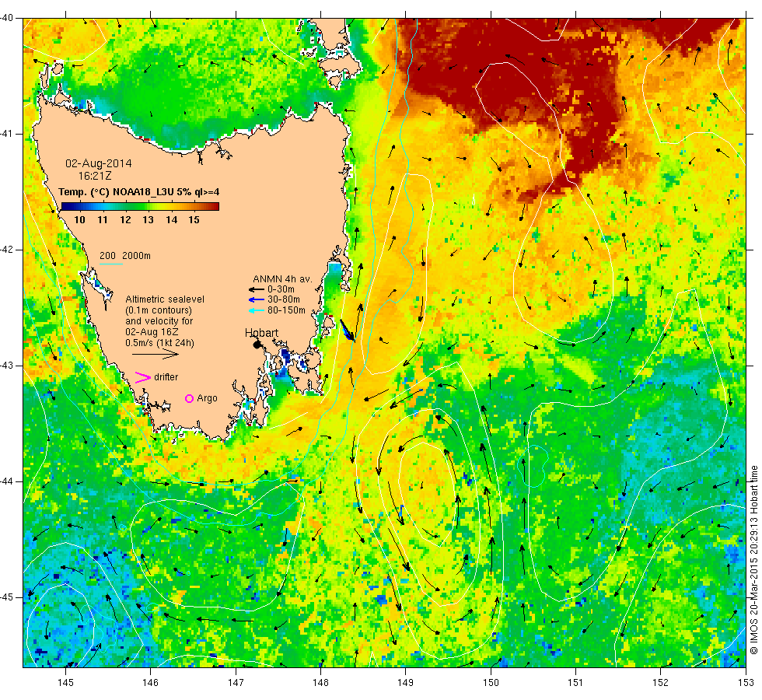Click the '150' longitude axis label
The height and width of the screenshot is (700, 762).
491,683
